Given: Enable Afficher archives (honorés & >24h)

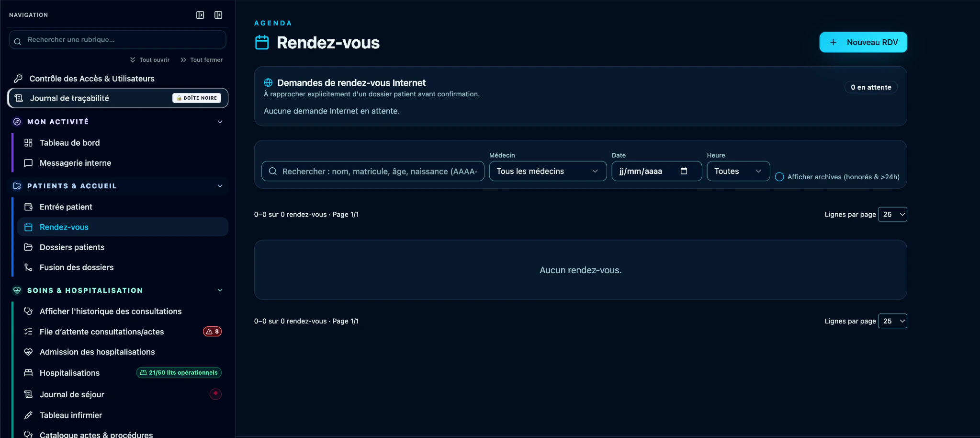Looking at the screenshot, I should pos(779,177).
